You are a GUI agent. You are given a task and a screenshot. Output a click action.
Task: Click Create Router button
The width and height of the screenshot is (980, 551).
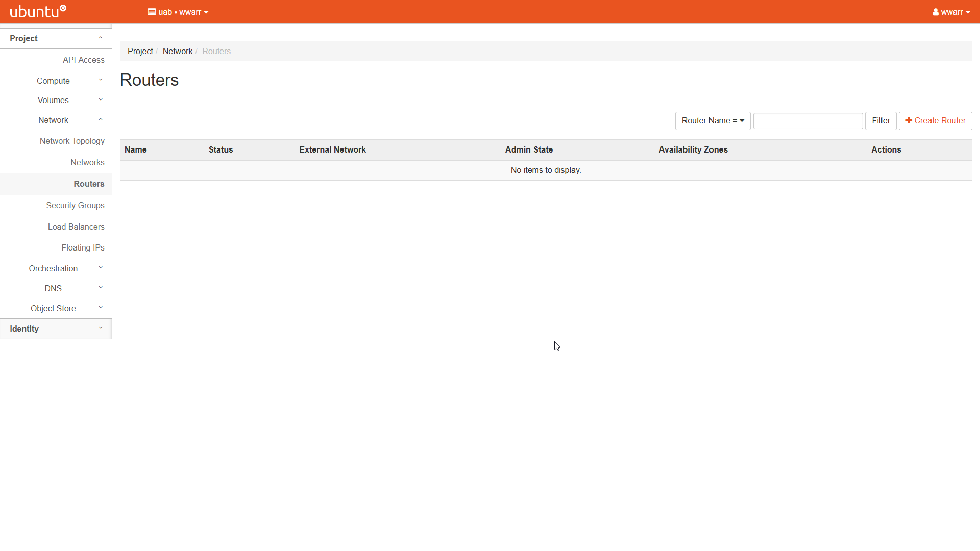[935, 121]
